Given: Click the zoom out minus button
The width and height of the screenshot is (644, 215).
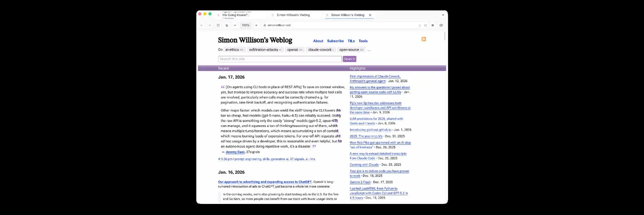Looking at the screenshot, I should pos(235,25).
